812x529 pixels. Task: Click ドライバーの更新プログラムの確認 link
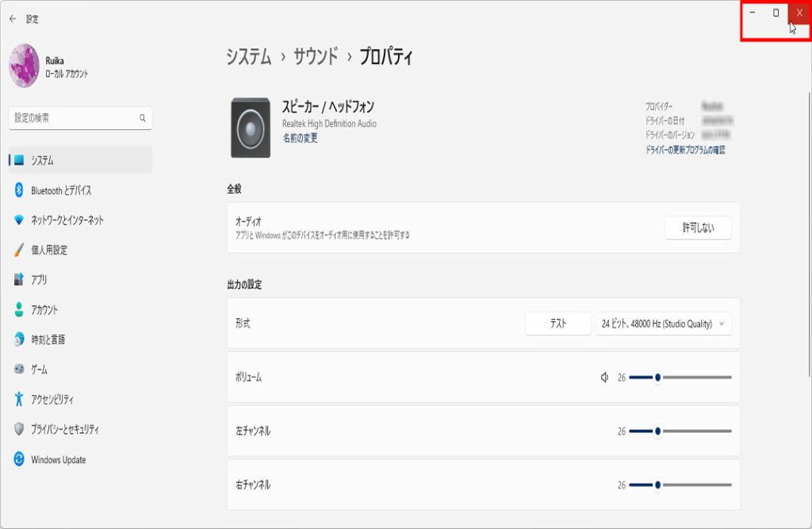(685, 150)
